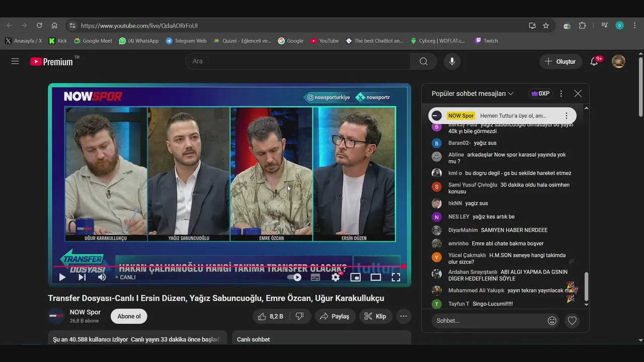Viewport: 644px width, 362px height.
Task: Bookmark this page with star icon
Action: 546,26
